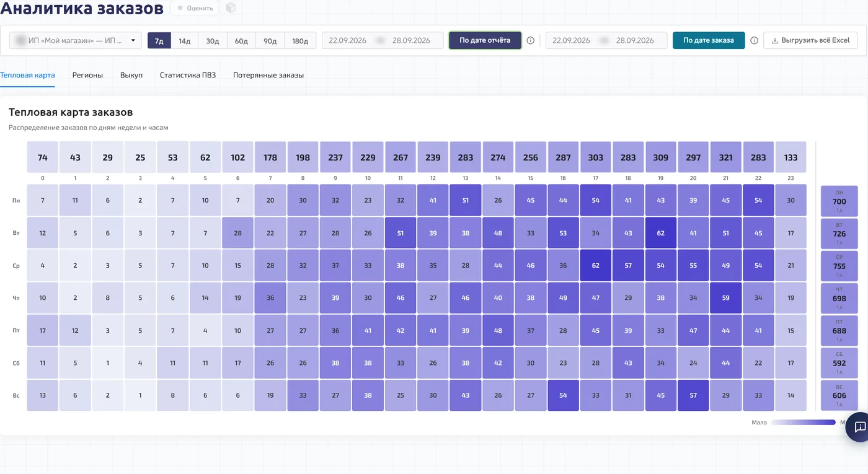
Task: Click hourly total cell 74 for hour 0
Action: (x=43, y=157)
